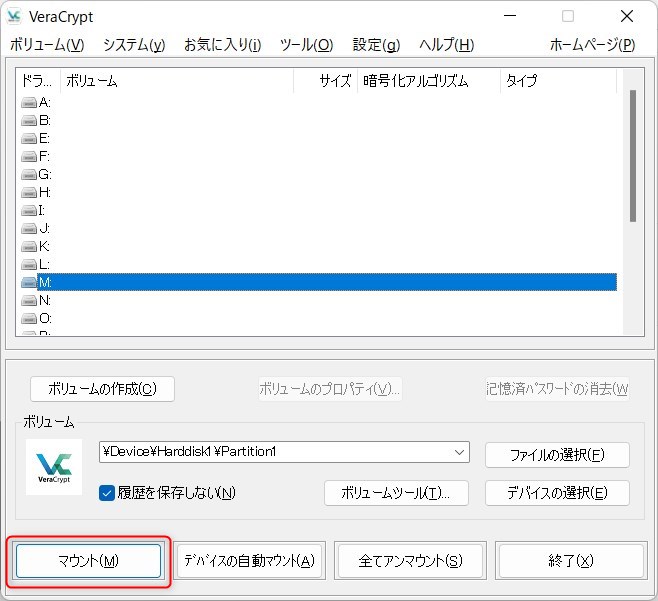Select the M: drive letter text

coord(45,282)
